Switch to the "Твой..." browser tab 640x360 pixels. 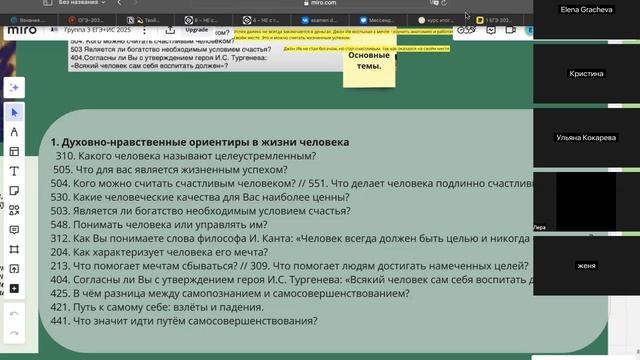(x=145, y=20)
